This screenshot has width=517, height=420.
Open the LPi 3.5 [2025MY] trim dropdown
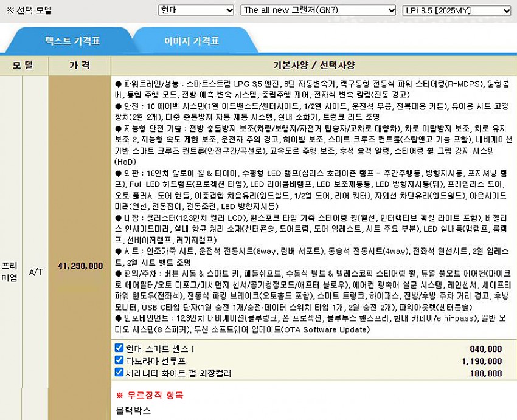coord(456,10)
